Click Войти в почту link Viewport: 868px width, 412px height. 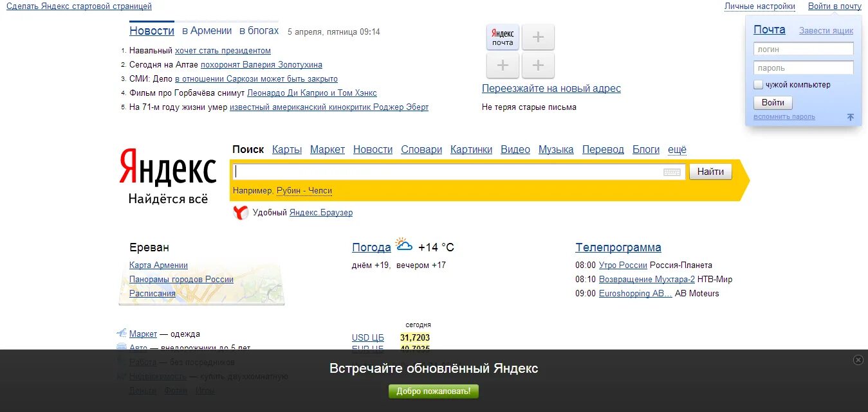pos(835,6)
